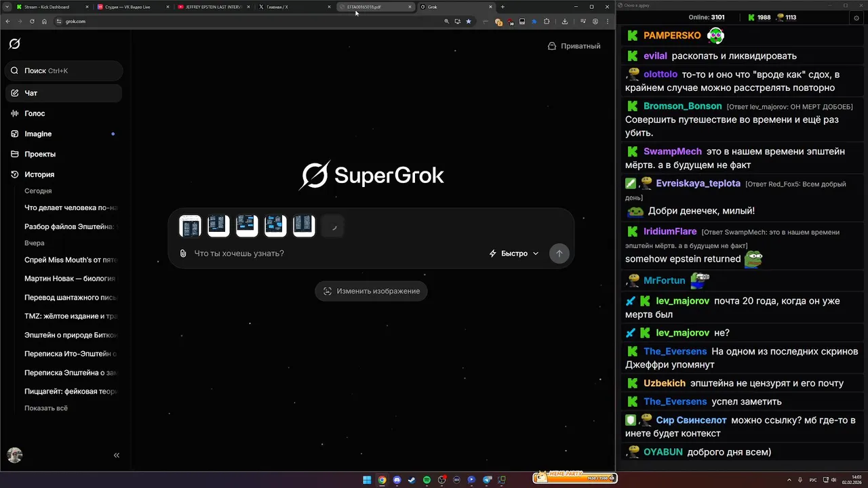Open the Chrome profile icon

pyautogui.click(x=595, y=21)
